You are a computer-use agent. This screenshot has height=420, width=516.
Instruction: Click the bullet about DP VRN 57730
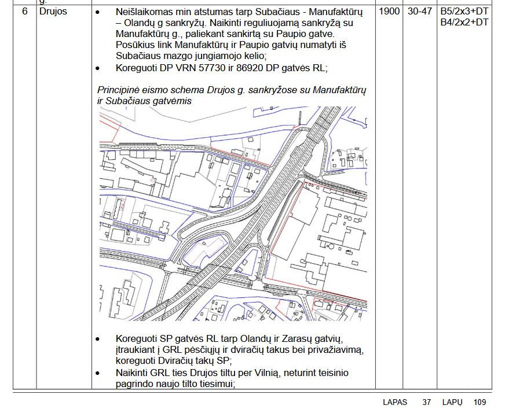click(222, 68)
